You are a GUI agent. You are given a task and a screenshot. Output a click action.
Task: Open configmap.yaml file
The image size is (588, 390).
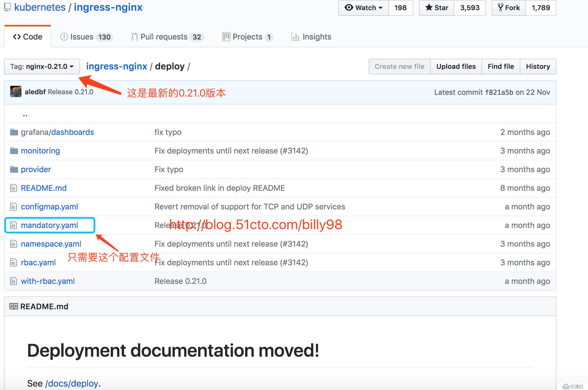point(49,207)
